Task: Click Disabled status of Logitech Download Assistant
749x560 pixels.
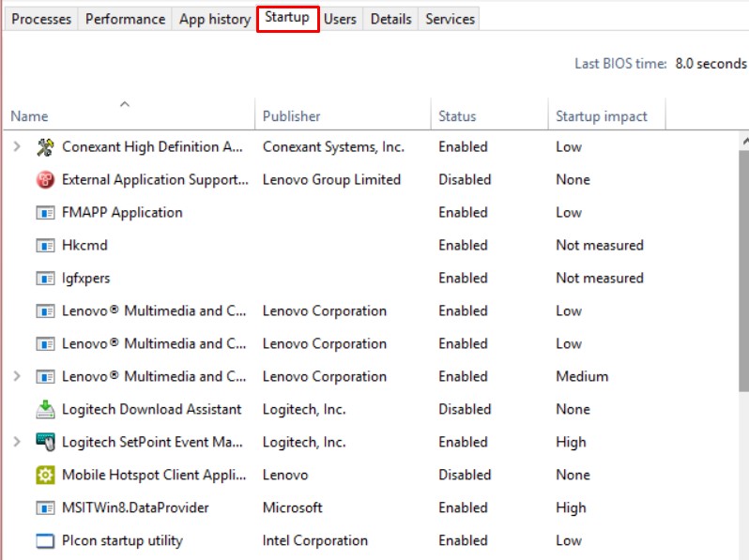Action: [x=465, y=409]
